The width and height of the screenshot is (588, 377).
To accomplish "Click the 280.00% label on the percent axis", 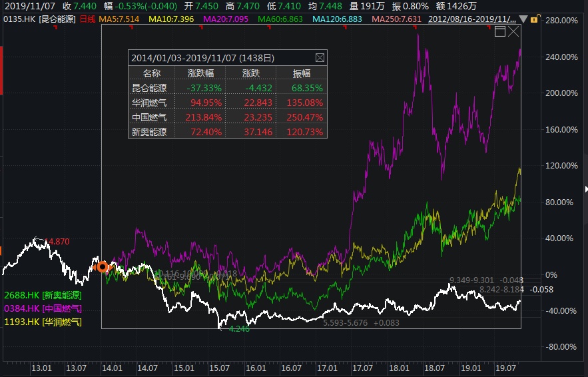I will [x=562, y=20].
